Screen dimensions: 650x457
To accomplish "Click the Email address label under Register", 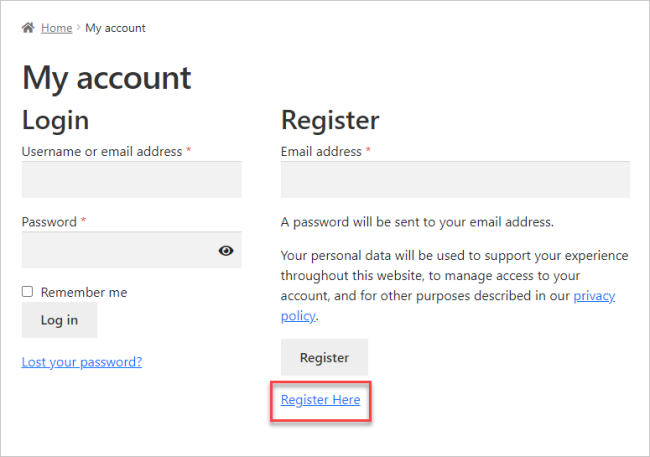I will (x=321, y=151).
